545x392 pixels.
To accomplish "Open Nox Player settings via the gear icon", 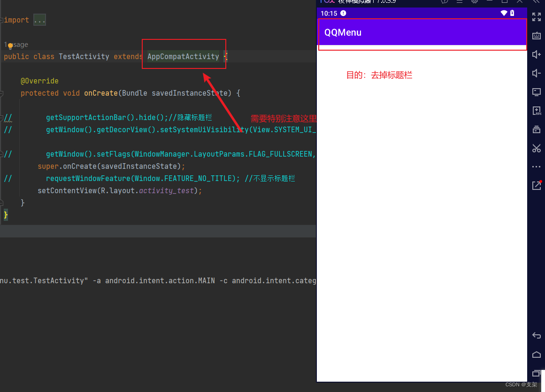I will [x=474, y=2].
